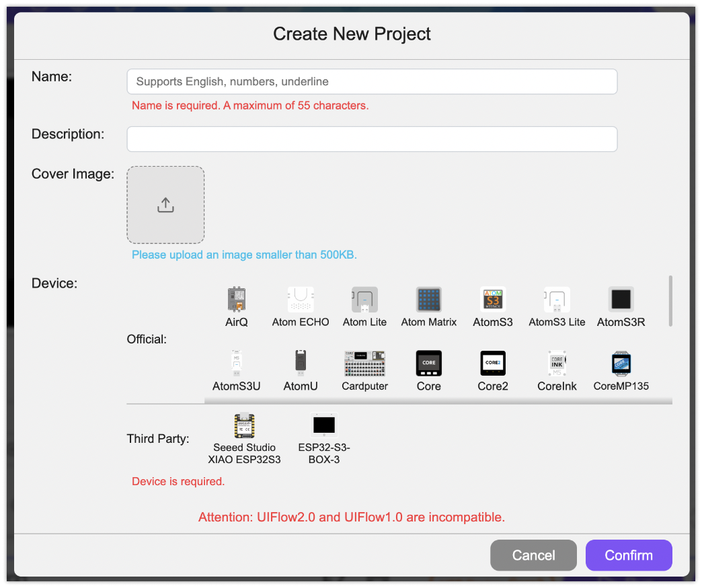The width and height of the screenshot is (702, 588).
Task: Focus the Description input field
Action: click(x=372, y=139)
